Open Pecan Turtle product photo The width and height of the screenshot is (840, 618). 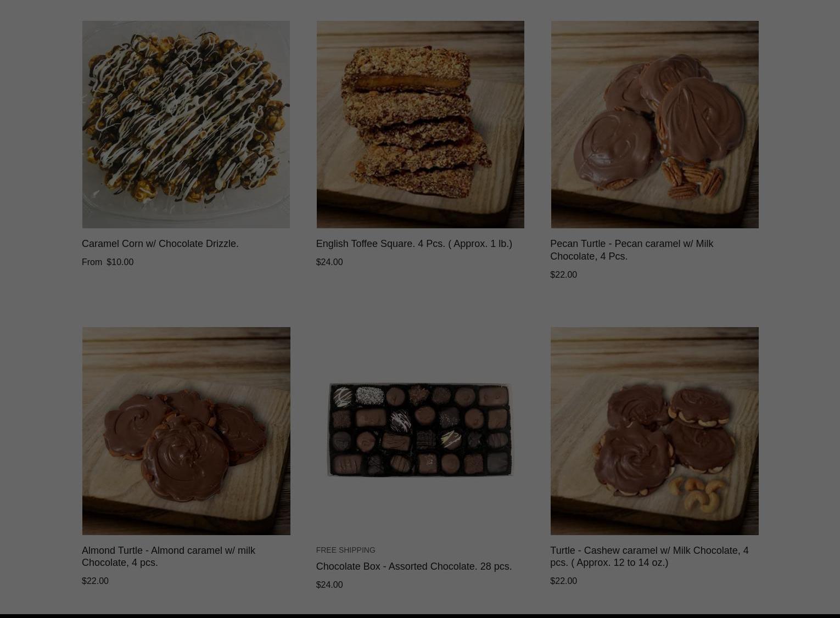point(654,125)
